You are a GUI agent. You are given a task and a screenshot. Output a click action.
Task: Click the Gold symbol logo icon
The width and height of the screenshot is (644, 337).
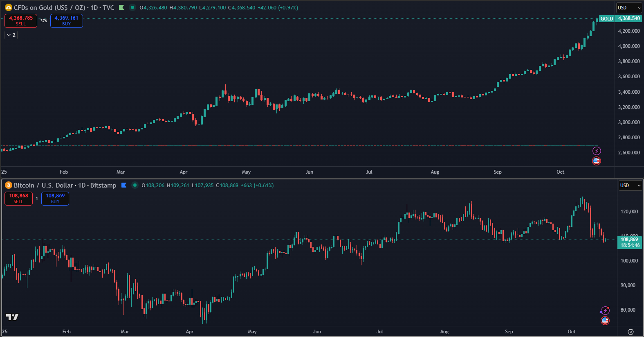pyautogui.click(x=8, y=8)
